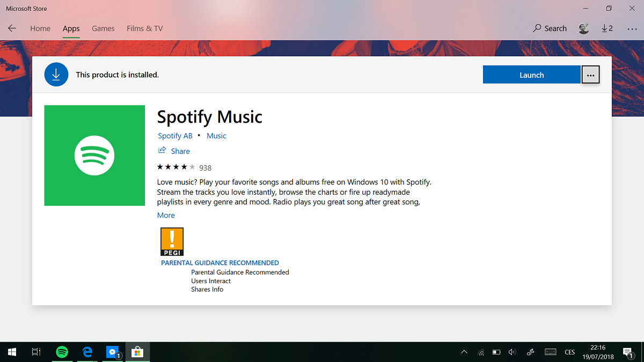The width and height of the screenshot is (644, 362).
Task: Open the Wi-Fi network tray icon
Action: tap(481, 352)
